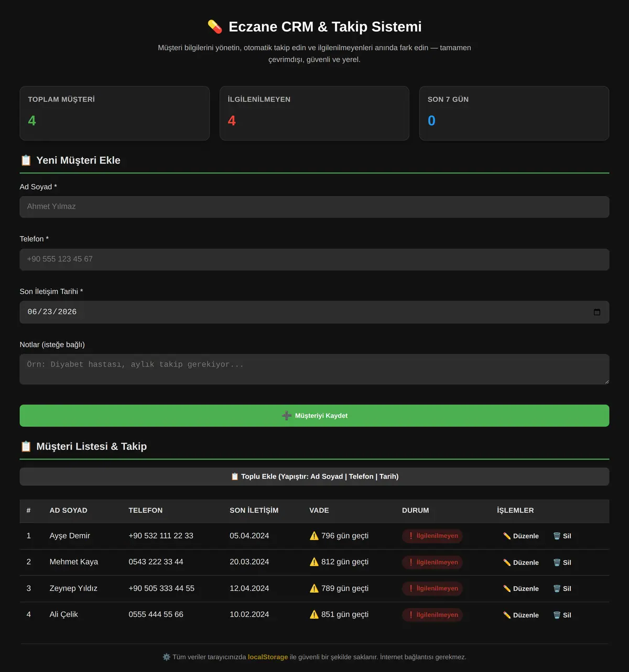This screenshot has width=629, height=672.
Task: Save the customer with Müşteriyi Kaydet
Action: (314, 416)
